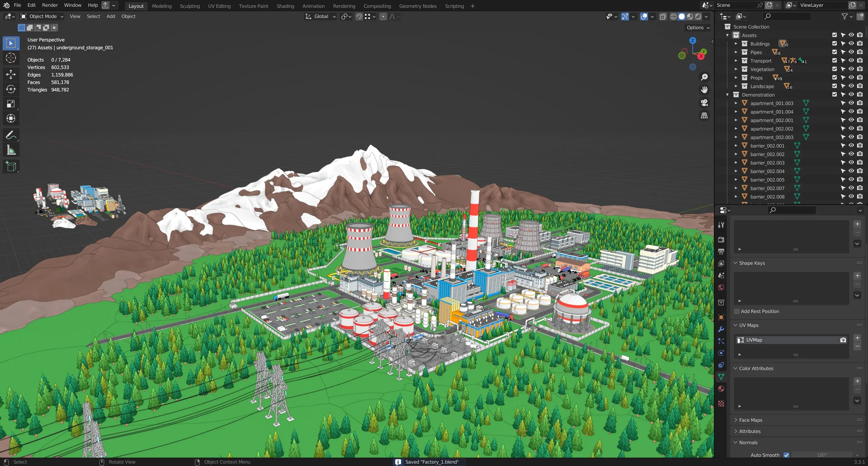Open the Render menu

click(50, 5)
